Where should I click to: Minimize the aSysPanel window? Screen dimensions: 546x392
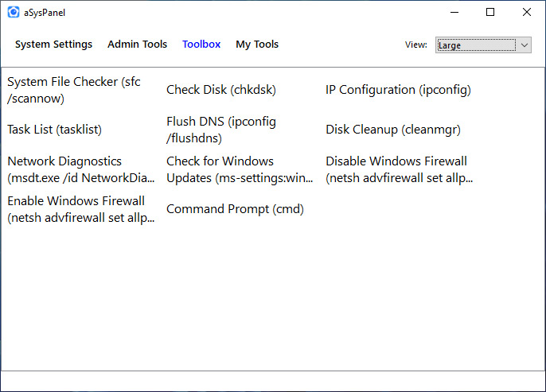pyautogui.click(x=454, y=12)
